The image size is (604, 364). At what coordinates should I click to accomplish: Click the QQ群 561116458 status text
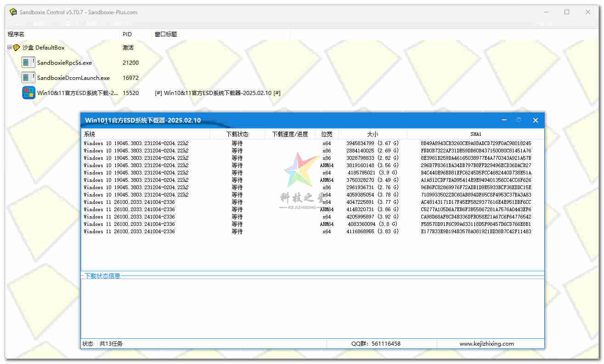click(x=376, y=343)
